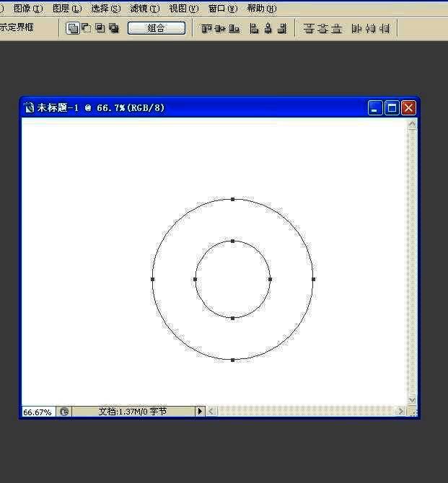Screen dimensions: 448x483
Task: Distribute horizontal centers of paths
Action: (371, 28)
